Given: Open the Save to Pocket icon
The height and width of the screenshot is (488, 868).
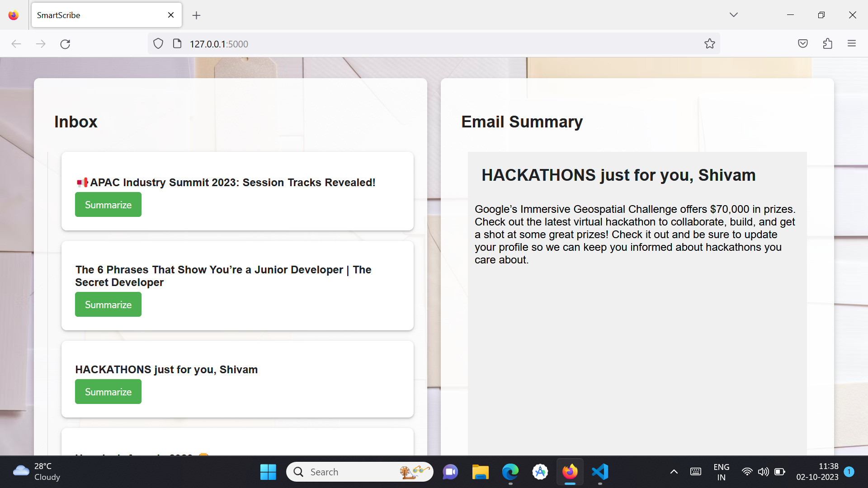Looking at the screenshot, I should (802, 44).
